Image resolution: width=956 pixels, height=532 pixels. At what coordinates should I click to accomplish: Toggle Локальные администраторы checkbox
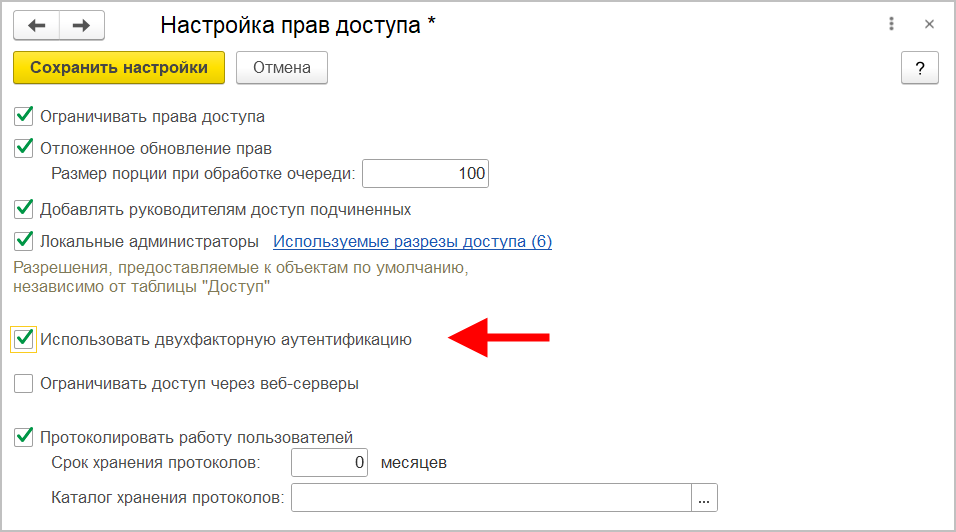tap(24, 241)
